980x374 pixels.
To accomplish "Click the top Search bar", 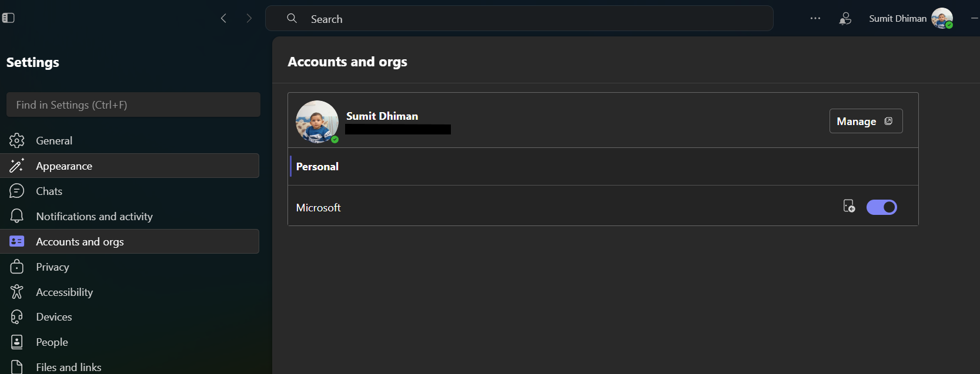I will coord(519,19).
